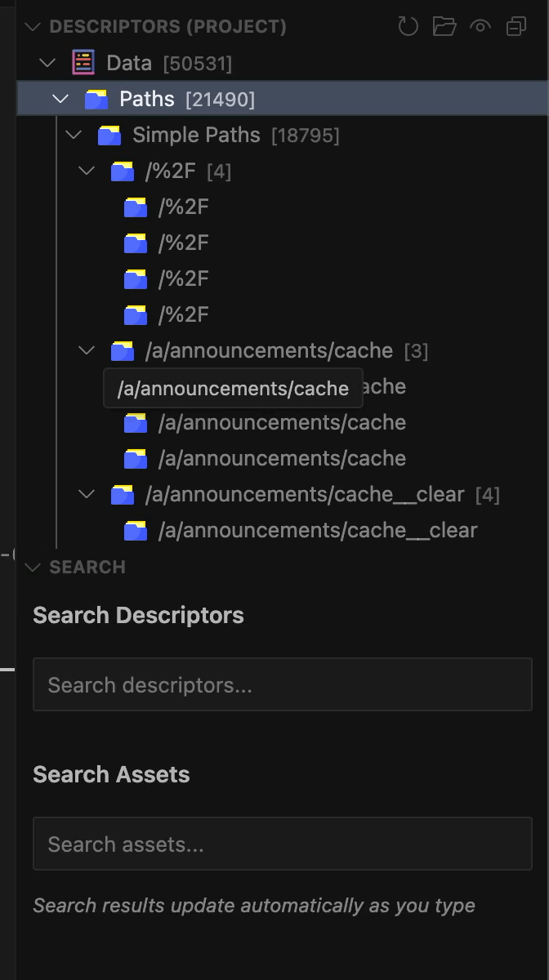The image size is (549, 980).
Task: Click the Search assets input field
Action: (x=282, y=844)
